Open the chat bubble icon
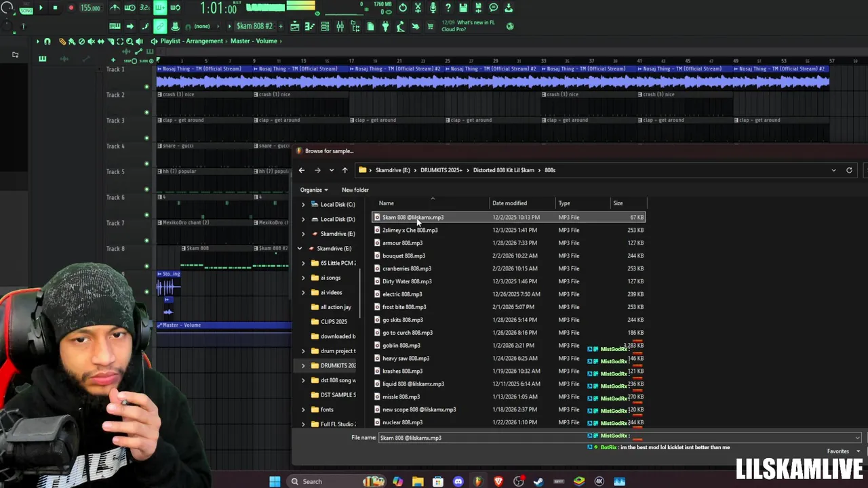Viewport: 868px width, 488px height. click(493, 8)
